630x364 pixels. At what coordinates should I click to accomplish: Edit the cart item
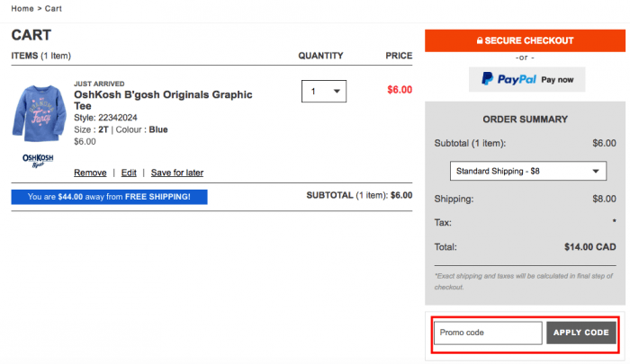point(129,173)
